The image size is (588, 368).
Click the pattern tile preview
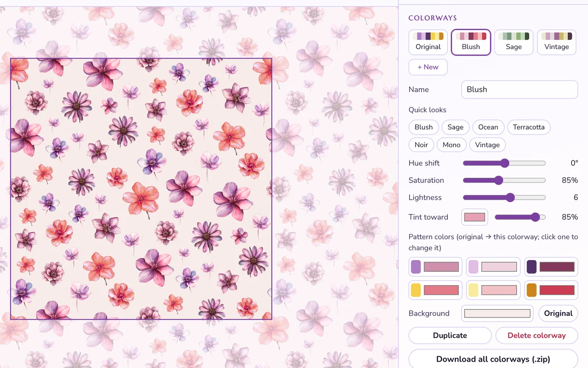[x=141, y=189]
